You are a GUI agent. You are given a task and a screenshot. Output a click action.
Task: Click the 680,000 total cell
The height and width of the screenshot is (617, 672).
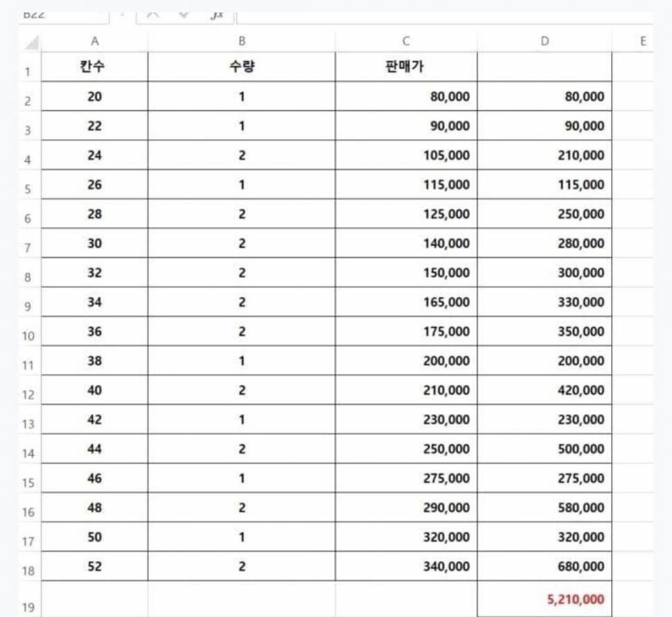click(x=545, y=566)
